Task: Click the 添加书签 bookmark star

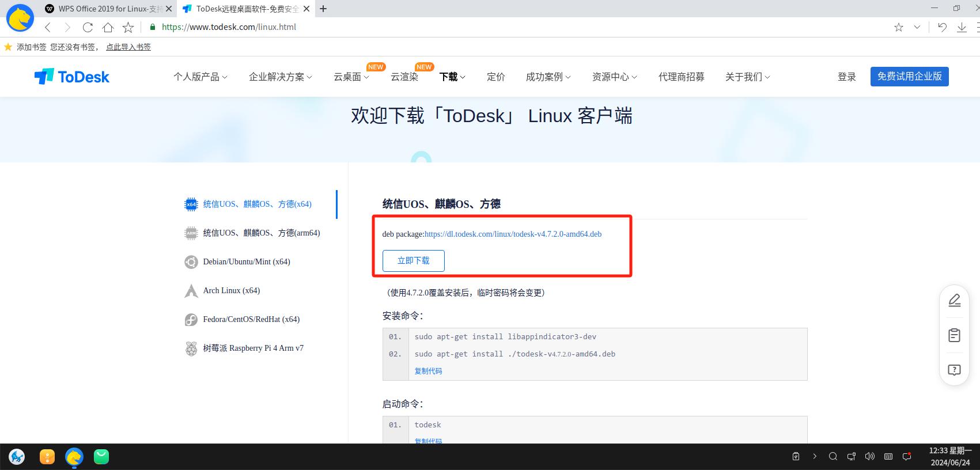Action: (8, 47)
